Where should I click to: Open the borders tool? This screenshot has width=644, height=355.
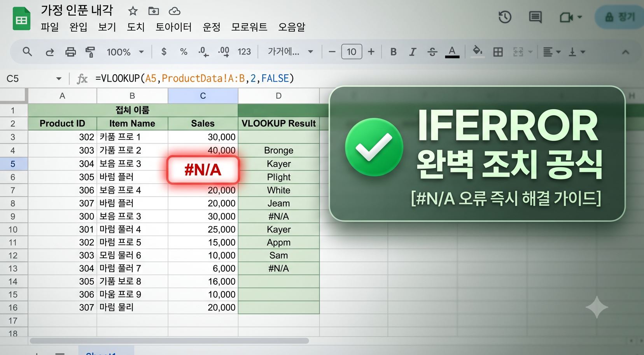pos(498,52)
